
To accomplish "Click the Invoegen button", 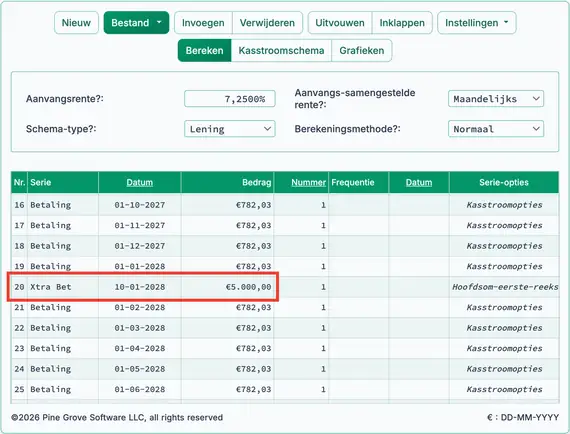I will pos(203,23).
